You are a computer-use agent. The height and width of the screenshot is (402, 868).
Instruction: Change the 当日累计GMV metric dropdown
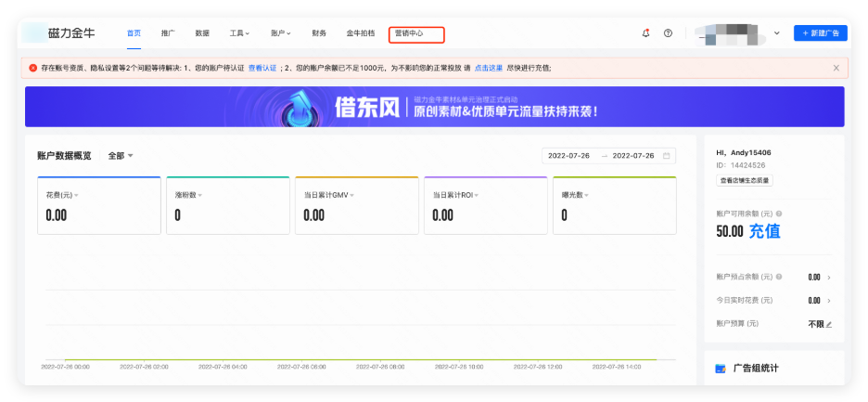[351, 195]
